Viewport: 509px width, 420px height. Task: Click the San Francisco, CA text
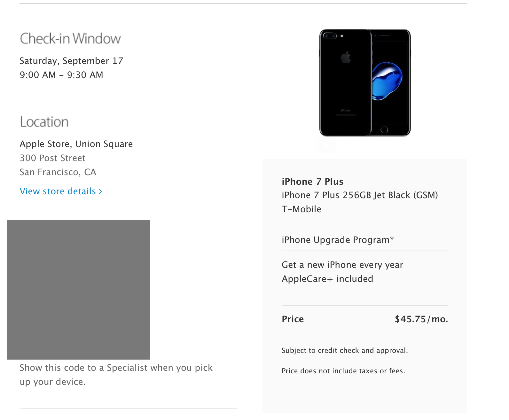point(58,172)
